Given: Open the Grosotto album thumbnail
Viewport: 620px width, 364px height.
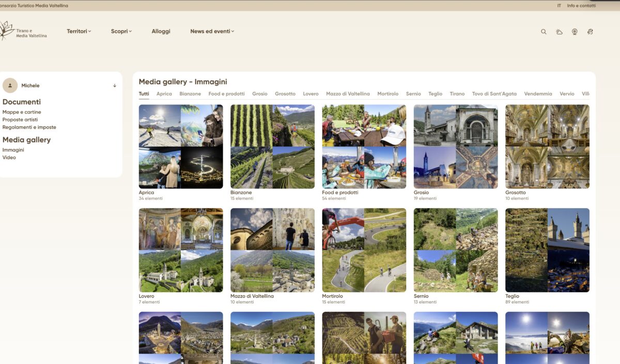Looking at the screenshot, I should [547, 147].
